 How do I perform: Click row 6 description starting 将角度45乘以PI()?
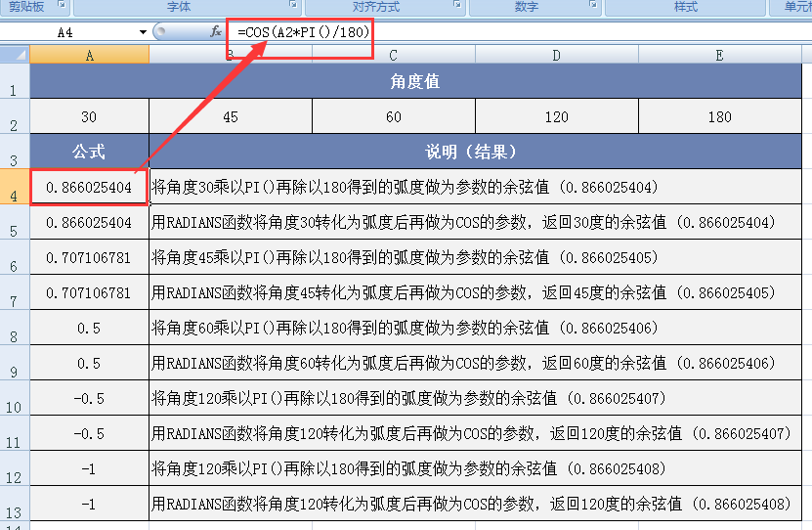[x=476, y=257]
